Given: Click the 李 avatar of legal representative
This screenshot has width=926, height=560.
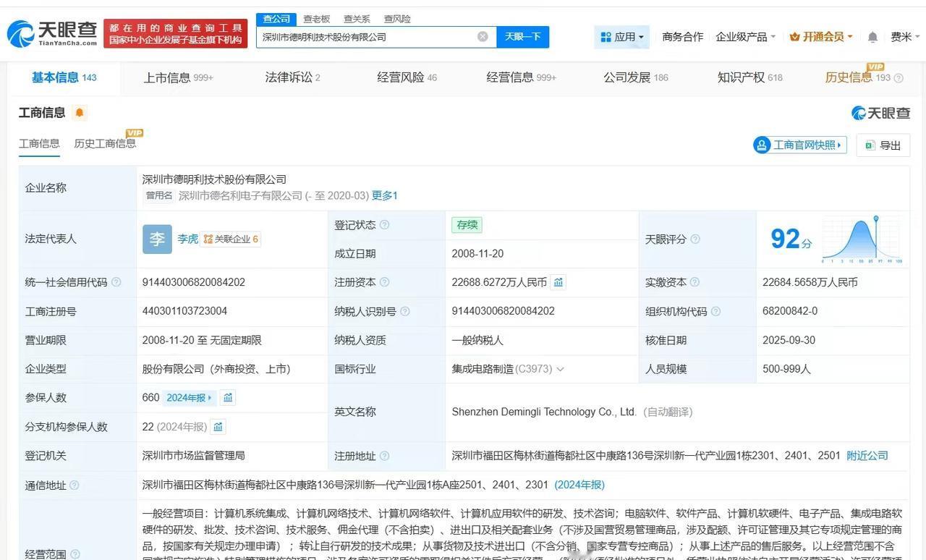Looking at the screenshot, I should (x=157, y=239).
